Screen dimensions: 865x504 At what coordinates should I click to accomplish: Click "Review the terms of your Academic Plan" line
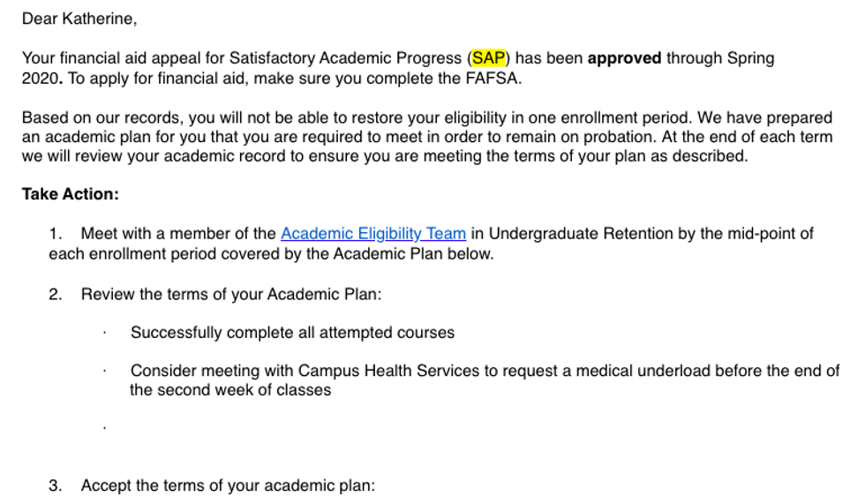click(x=231, y=294)
